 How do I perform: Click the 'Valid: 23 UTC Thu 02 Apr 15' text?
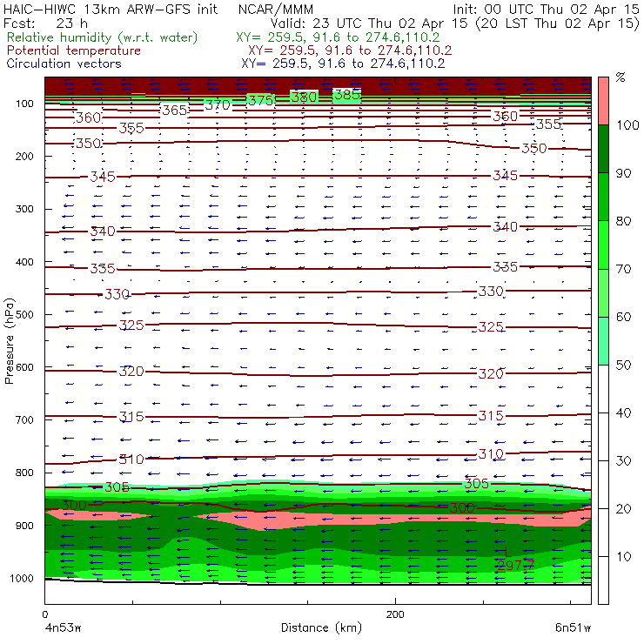[369, 23]
